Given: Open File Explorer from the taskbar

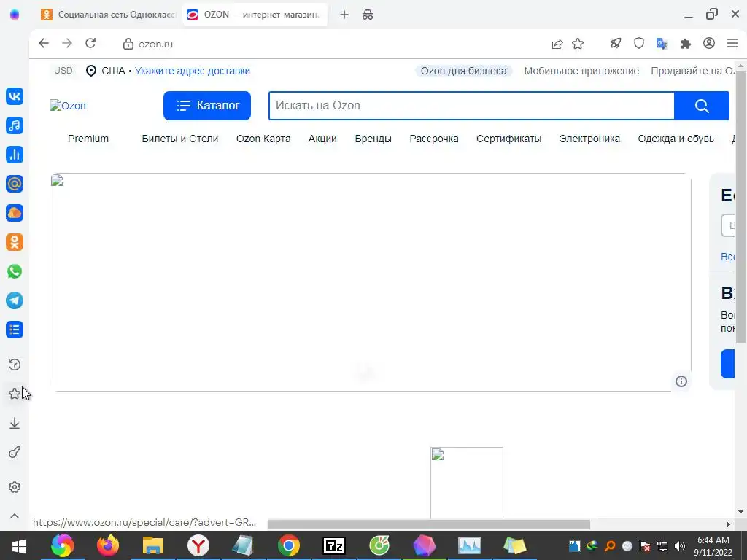Looking at the screenshot, I should [153, 545].
